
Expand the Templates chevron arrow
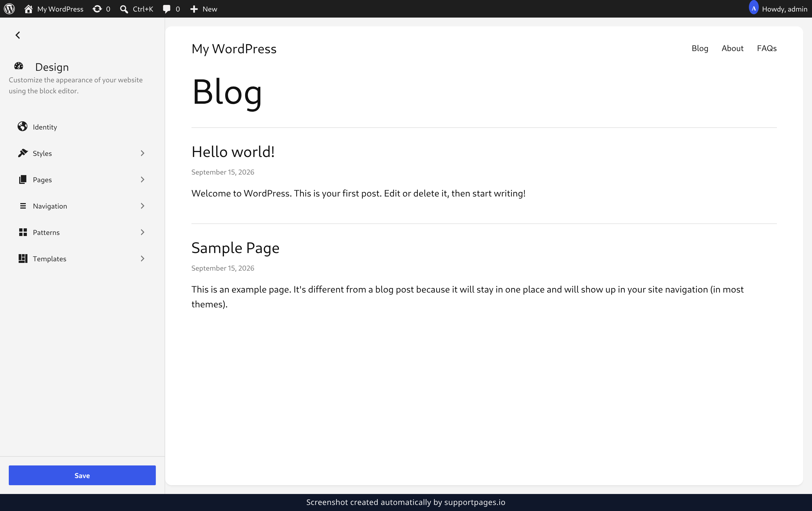point(142,258)
